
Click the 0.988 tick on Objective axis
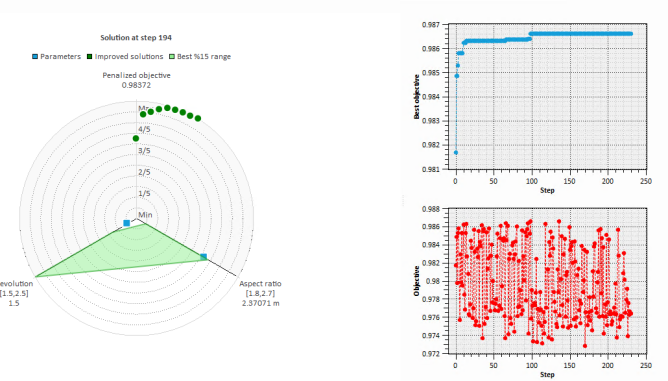coord(431,209)
